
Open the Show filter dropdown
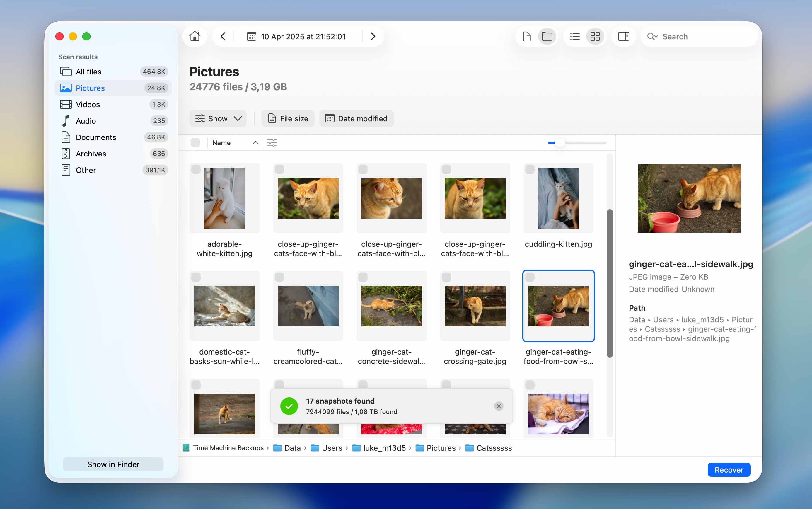[218, 118]
